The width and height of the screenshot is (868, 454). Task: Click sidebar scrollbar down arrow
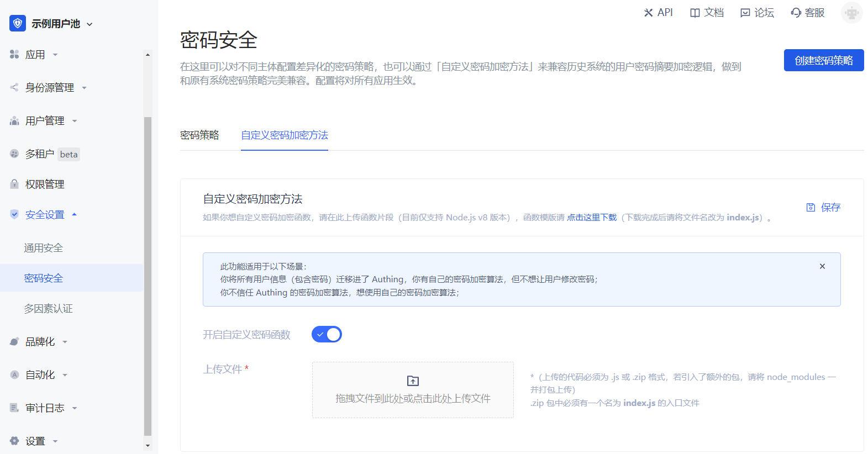pyautogui.click(x=148, y=445)
